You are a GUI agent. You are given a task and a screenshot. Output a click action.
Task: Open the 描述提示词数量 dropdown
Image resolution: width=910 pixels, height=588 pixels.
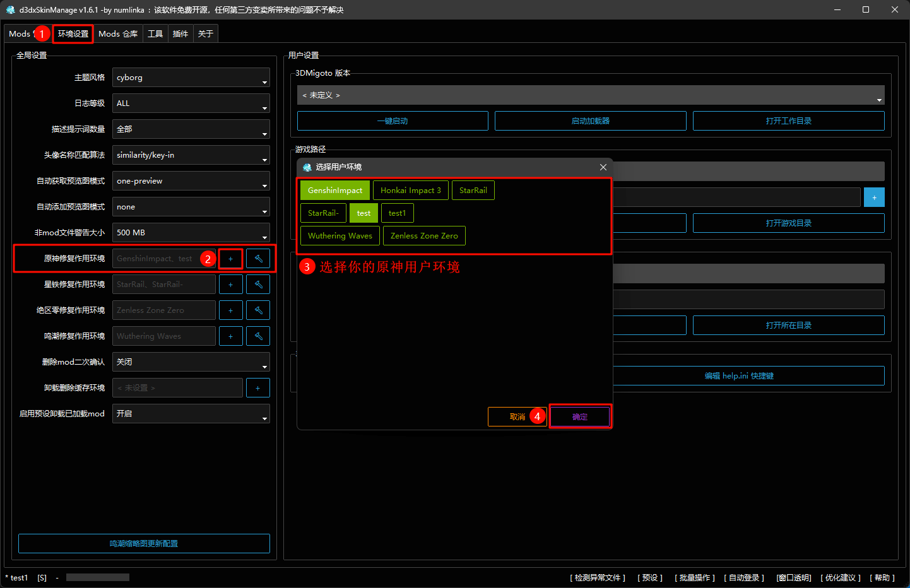coord(191,129)
